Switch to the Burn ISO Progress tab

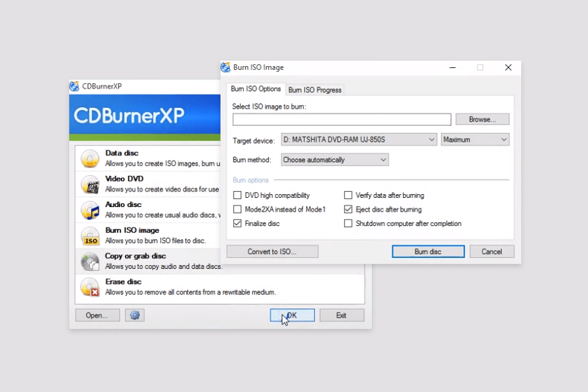point(315,90)
